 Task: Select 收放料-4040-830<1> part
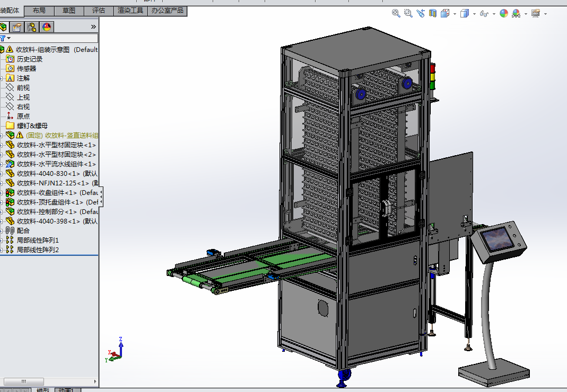pyautogui.click(x=57, y=173)
